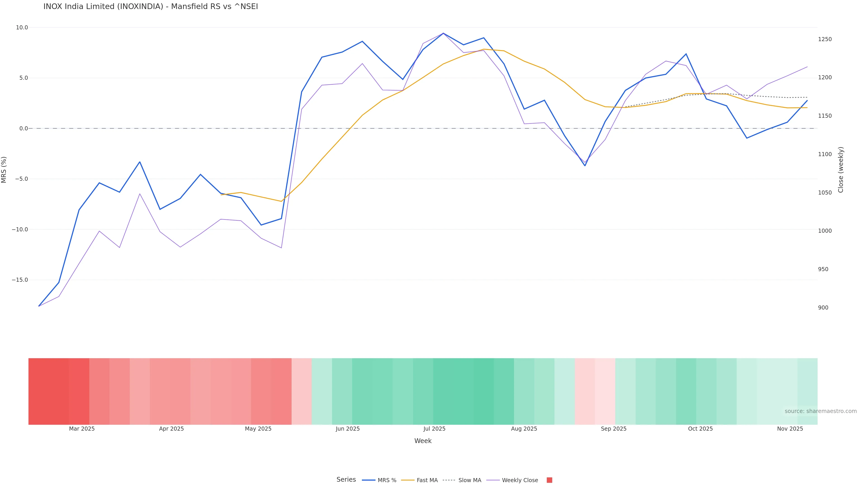Click the orange Fast MA legend line marker
Image resolution: width=868 pixels, height=488 pixels.
coord(408,480)
